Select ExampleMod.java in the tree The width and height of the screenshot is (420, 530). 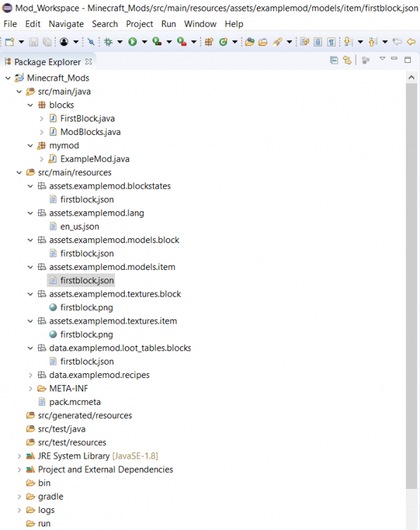point(95,159)
